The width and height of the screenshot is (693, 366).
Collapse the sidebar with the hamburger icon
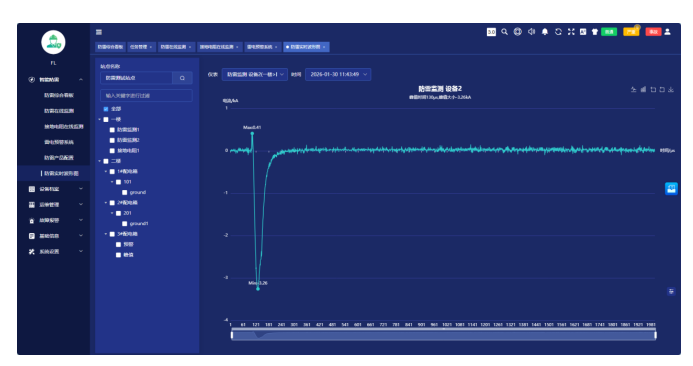point(99,32)
